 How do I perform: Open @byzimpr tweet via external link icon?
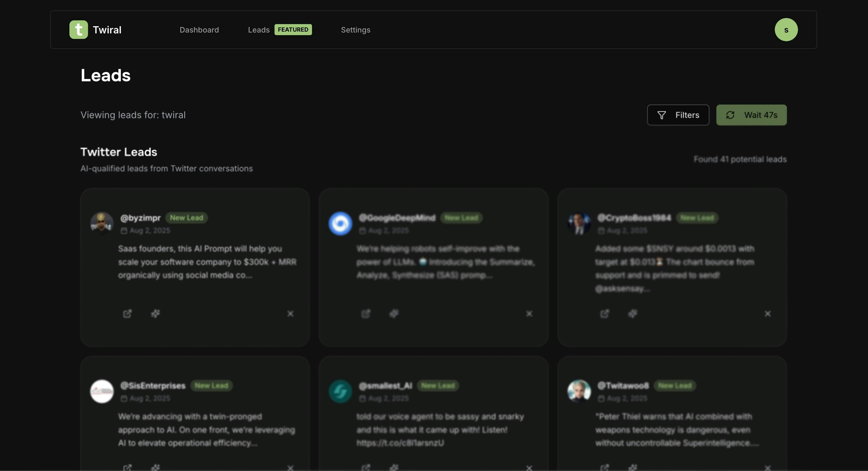pyautogui.click(x=127, y=314)
